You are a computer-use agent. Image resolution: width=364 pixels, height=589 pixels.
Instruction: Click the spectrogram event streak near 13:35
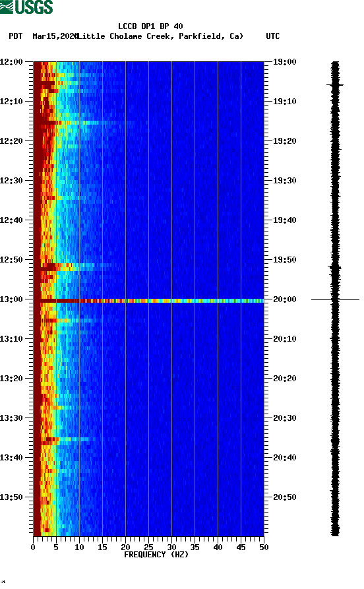(66, 439)
